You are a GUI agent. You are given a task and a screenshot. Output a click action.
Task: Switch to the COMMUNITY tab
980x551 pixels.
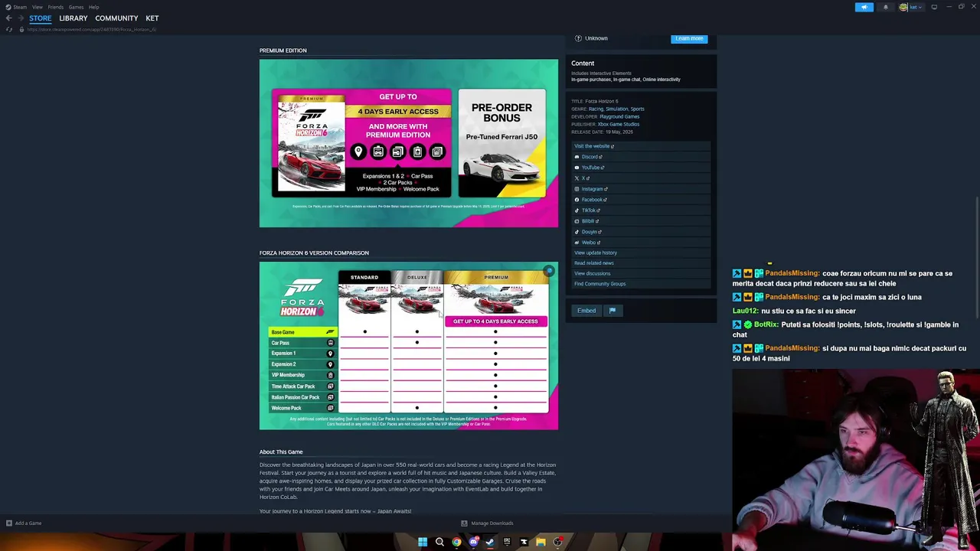point(116,18)
